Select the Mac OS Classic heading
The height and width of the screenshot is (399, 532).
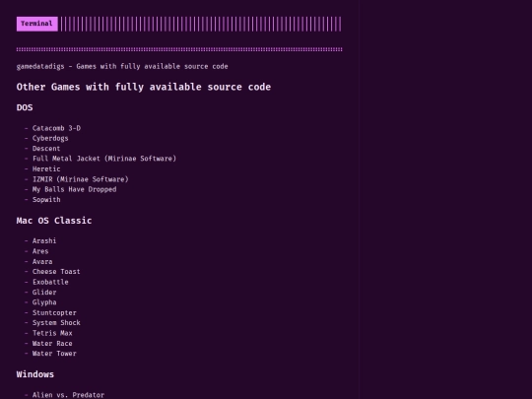(x=54, y=221)
